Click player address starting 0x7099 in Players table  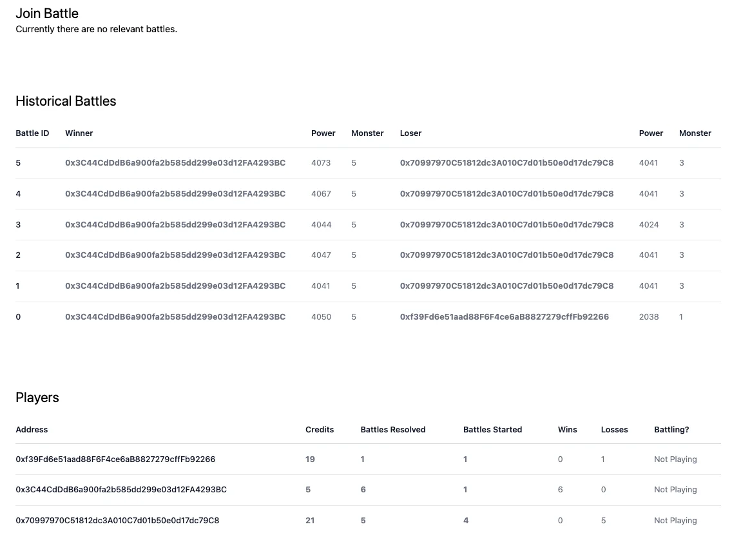pyautogui.click(x=117, y=521)
